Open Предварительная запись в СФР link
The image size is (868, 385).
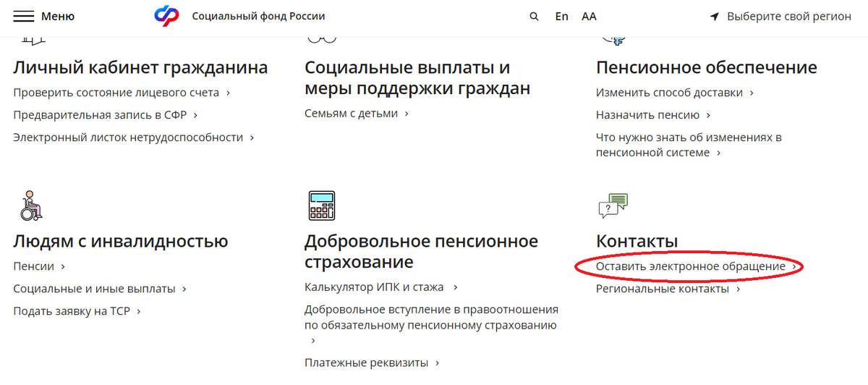[100, 115]
